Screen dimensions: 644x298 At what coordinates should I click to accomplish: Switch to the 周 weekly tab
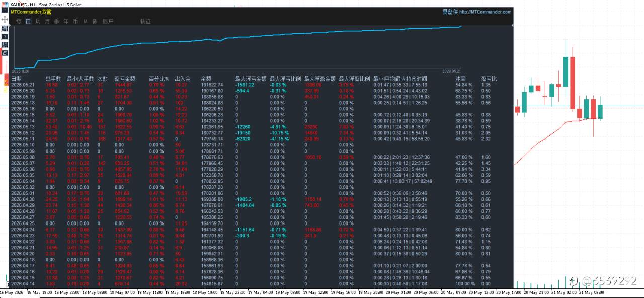[38, 21]
